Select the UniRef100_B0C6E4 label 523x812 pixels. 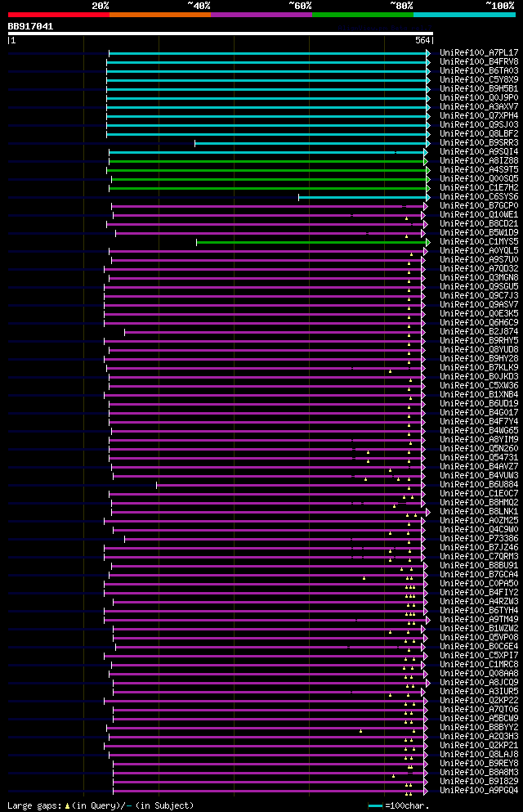click(479, 646)
